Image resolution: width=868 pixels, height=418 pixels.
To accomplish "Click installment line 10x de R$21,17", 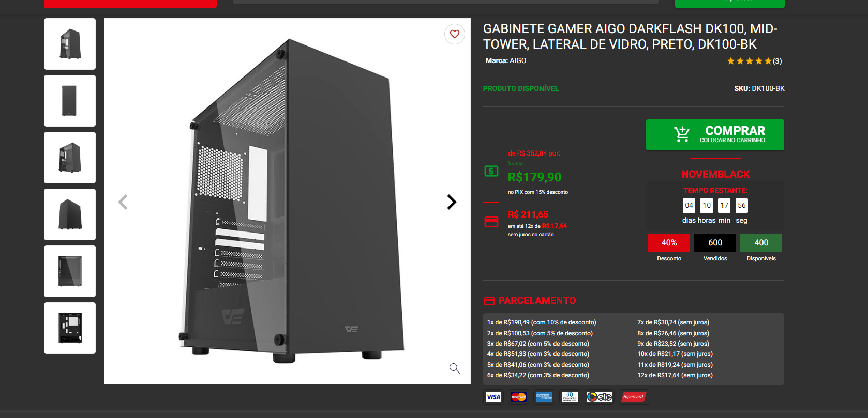I will (x=675, y=354).
